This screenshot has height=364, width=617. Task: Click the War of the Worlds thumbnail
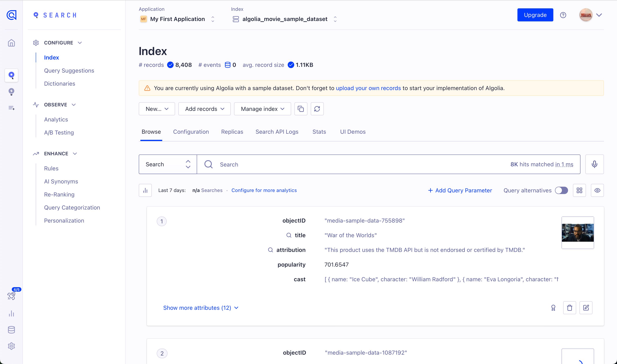577,233
